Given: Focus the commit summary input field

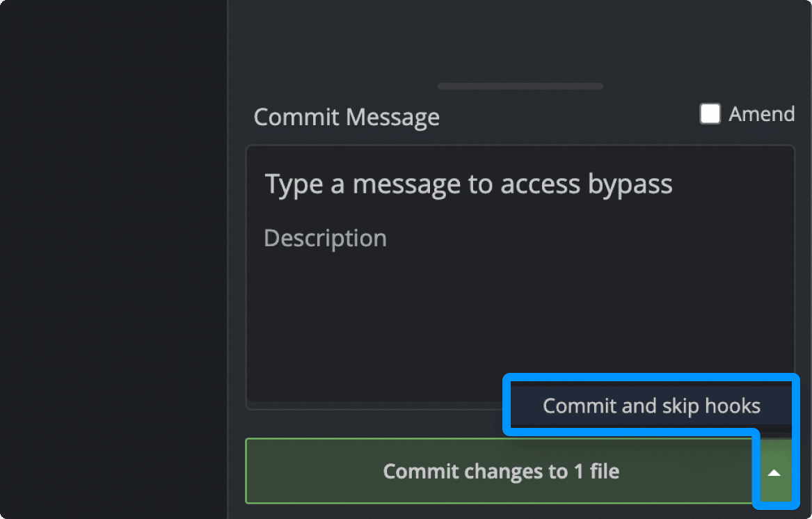Looking at the screenshot, I should 468,184.
